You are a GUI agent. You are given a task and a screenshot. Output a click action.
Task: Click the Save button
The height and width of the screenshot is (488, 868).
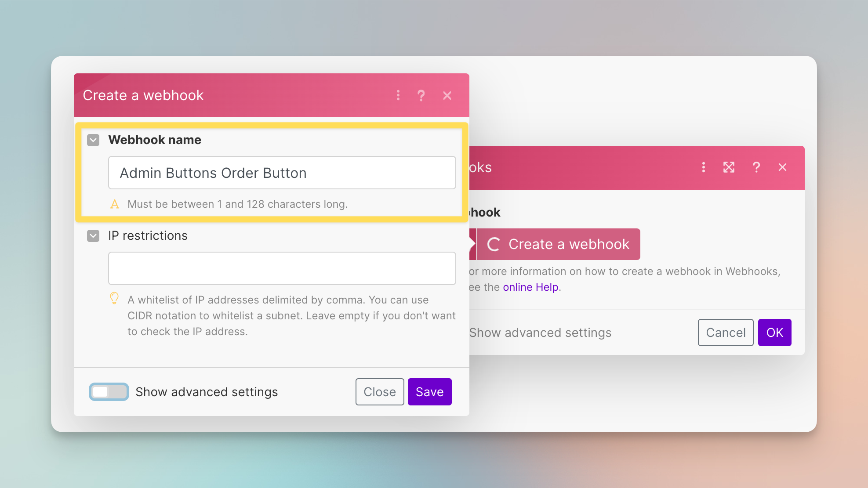click(430, 392)
